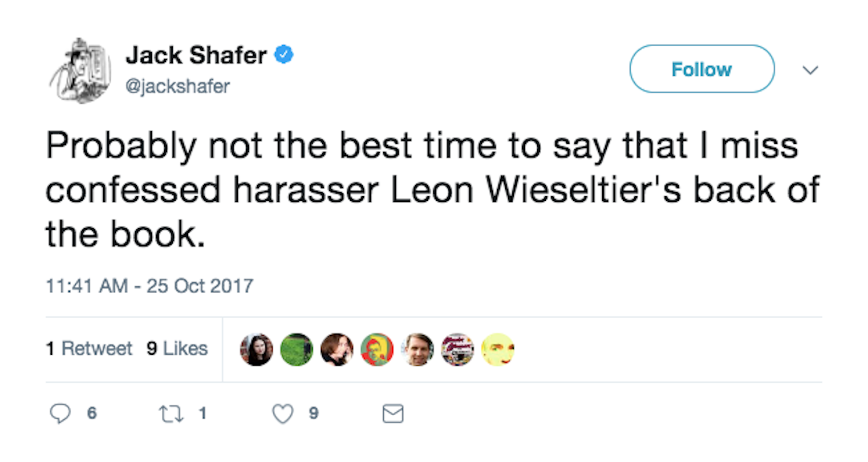Click the tweet text body

pos(420,191)
